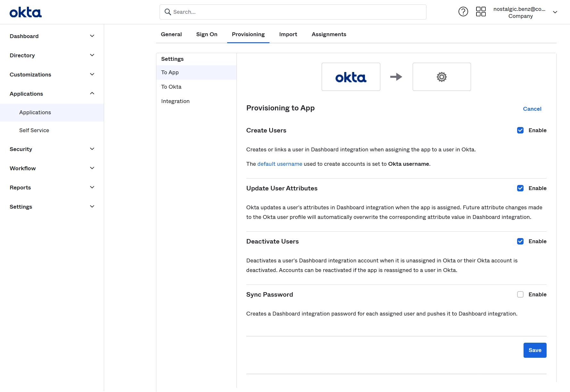Uncheck Update User Attributes Enable checkbox
The width and height of the screenshot is (570, 392).
coord(520,188)
